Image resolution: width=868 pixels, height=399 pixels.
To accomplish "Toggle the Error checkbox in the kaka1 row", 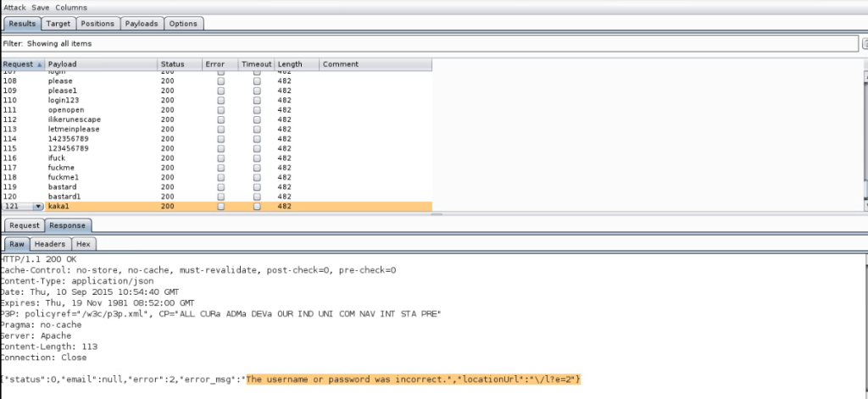I will pos(220,207).
